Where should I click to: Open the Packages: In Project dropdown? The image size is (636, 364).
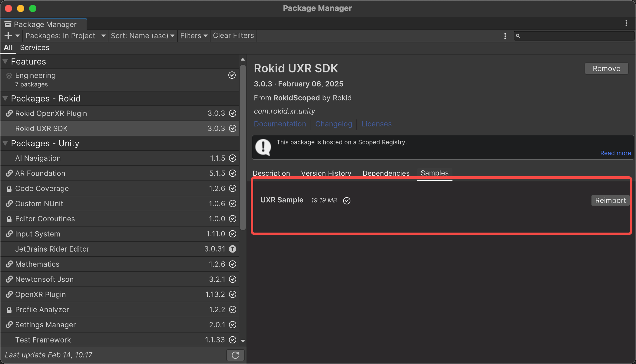point(65,36)
